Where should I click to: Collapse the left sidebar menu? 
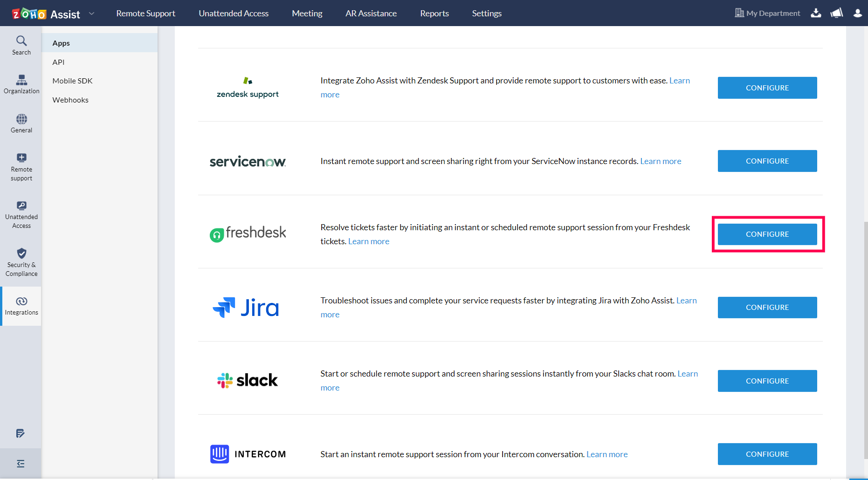pyautogui.click(x=21, y=463)
